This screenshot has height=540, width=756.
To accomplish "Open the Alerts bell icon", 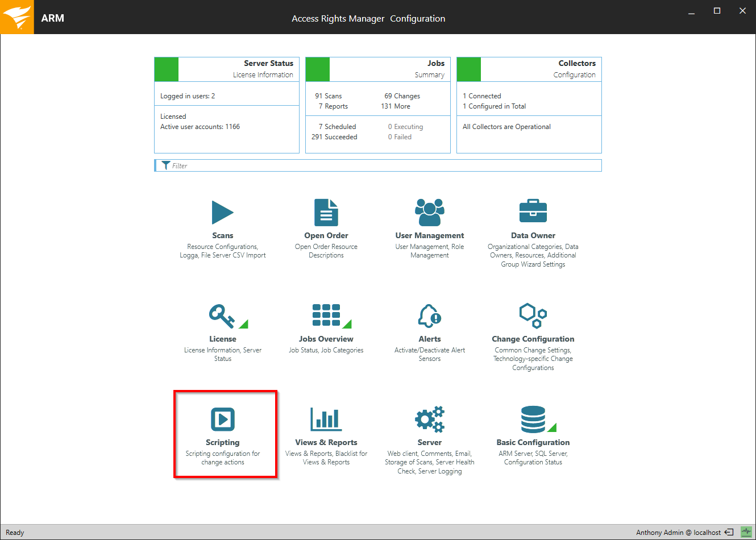I will pyautogui.click(x=429, y=315).
